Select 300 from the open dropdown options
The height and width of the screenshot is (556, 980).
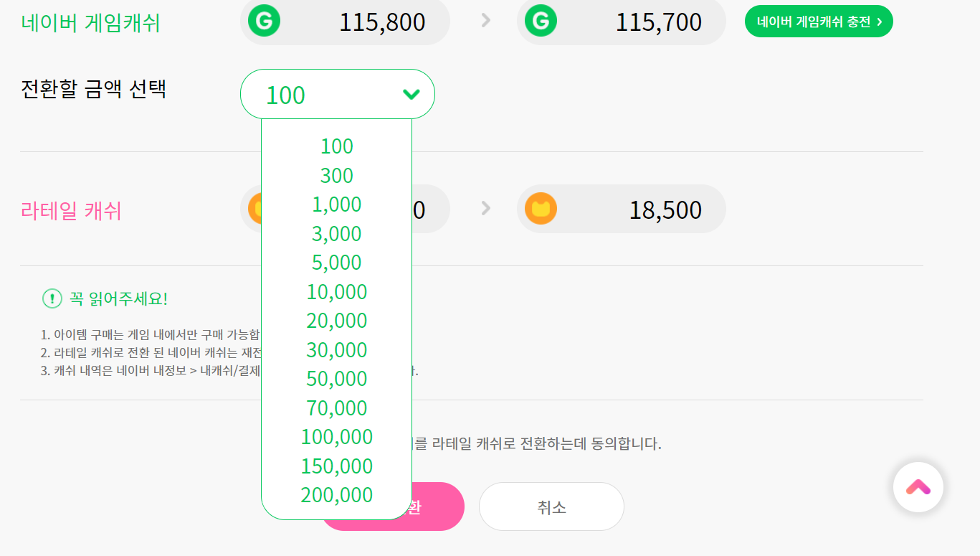tap(337, 175)
